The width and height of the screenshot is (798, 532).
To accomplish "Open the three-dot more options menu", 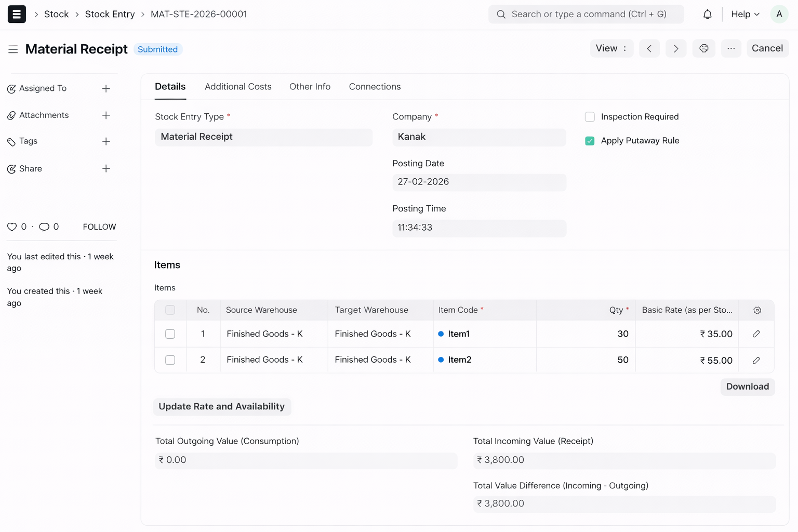I will (x=731, y=48).
